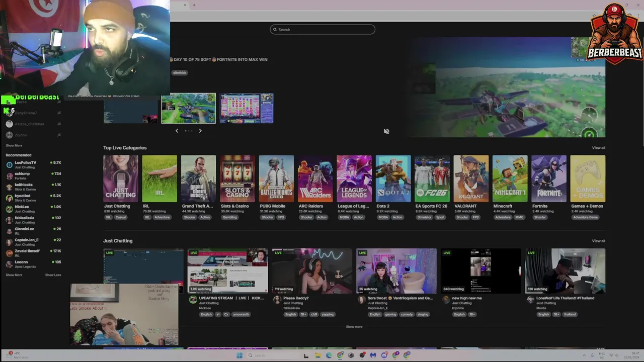Open Games + Demos category card
The height and width of the screenshot is (362, 644).
coord(588,178)
